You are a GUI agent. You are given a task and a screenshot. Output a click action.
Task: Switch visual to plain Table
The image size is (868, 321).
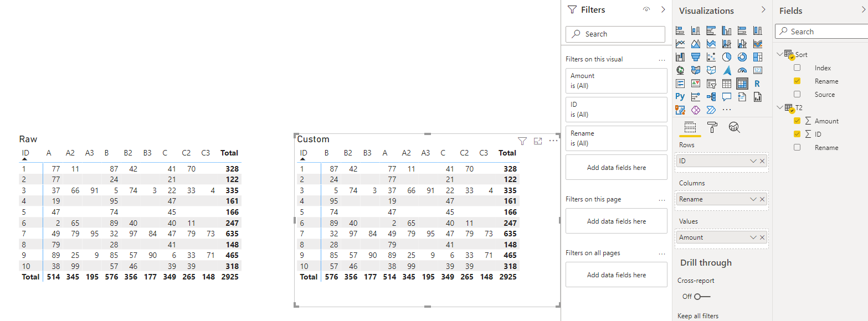click(727, 84)
